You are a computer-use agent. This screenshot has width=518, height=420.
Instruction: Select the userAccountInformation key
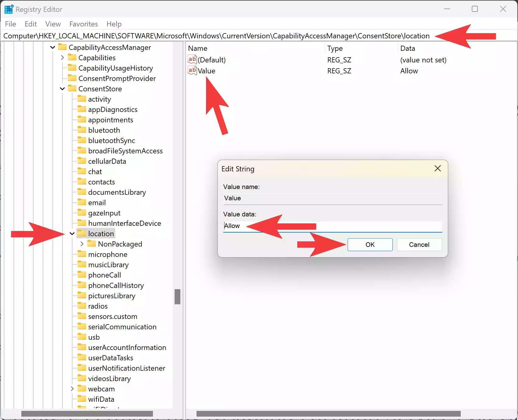point(127,348)
